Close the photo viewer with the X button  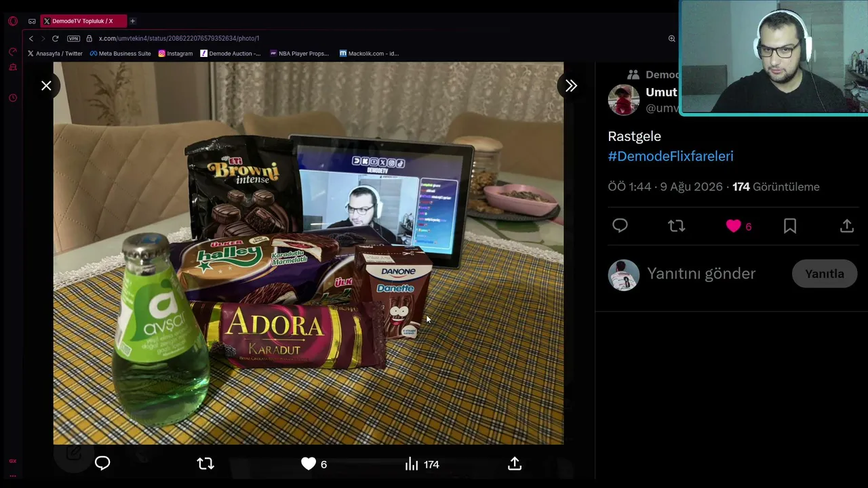click(46, 86)
